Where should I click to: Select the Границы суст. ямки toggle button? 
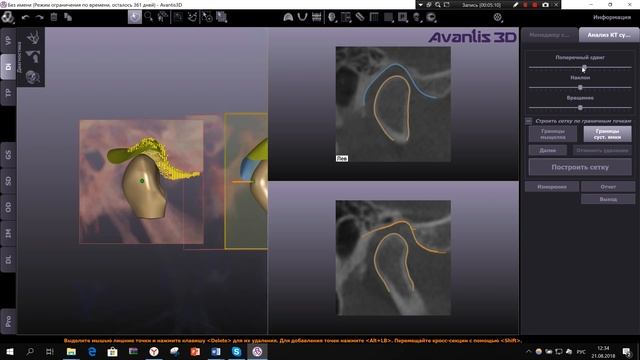[607, 134]
